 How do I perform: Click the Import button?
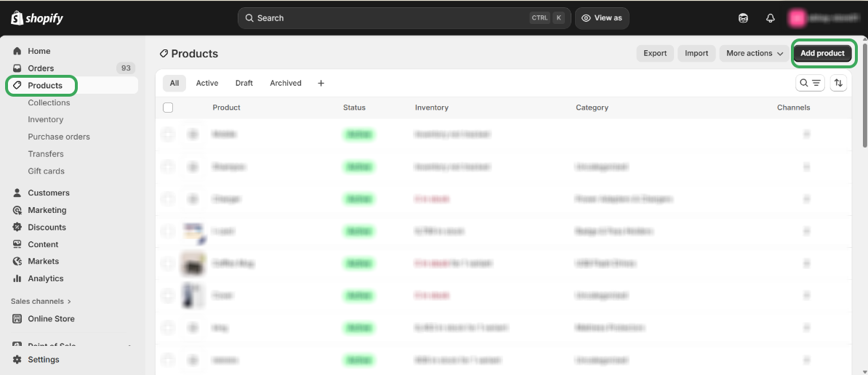[x=696, y=53]
